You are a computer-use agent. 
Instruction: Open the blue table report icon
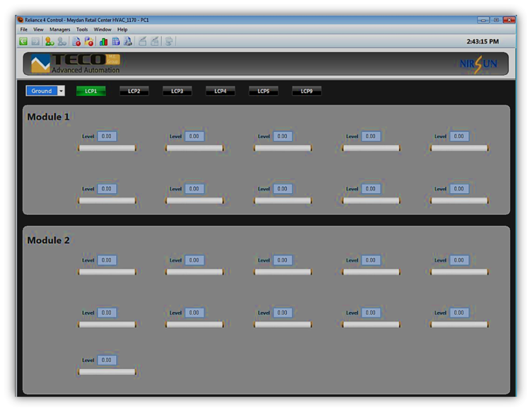tap(115, 42)
